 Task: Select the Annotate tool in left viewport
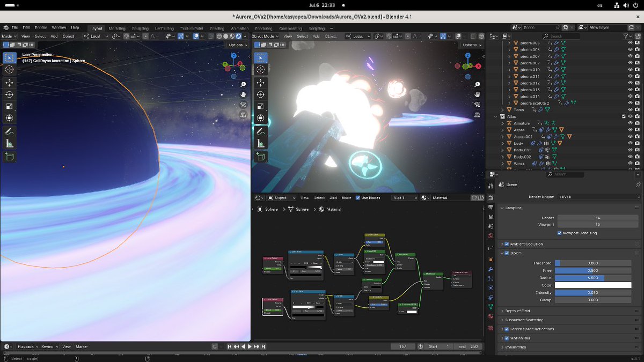(x=10, y=131)
